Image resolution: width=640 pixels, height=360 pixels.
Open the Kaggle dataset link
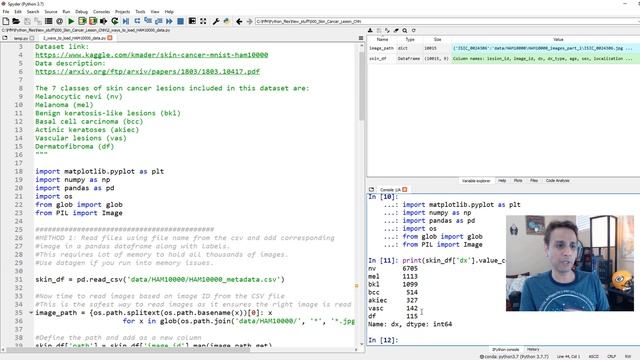click(x=151, y=55)
